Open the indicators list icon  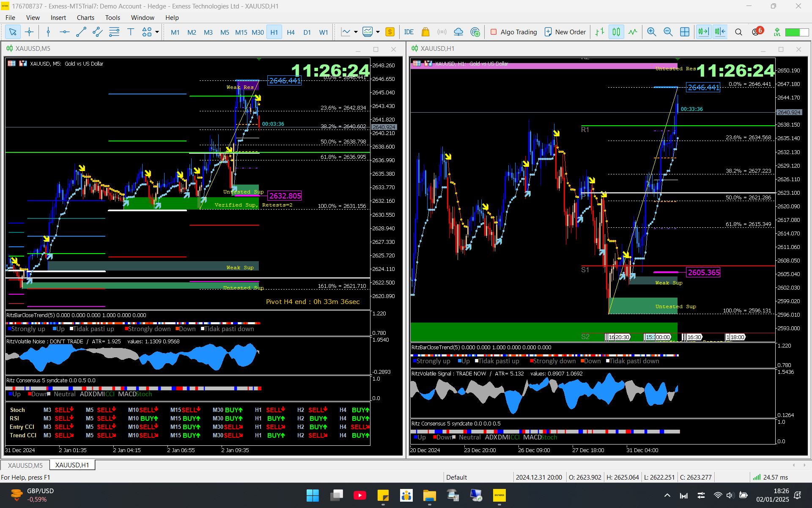pos(368,32)
